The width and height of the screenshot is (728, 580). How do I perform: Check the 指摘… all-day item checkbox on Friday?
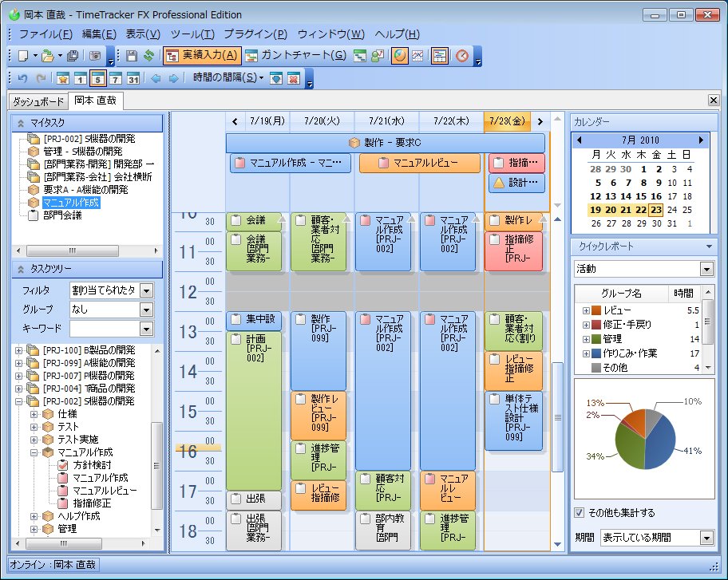click(499, 163)
